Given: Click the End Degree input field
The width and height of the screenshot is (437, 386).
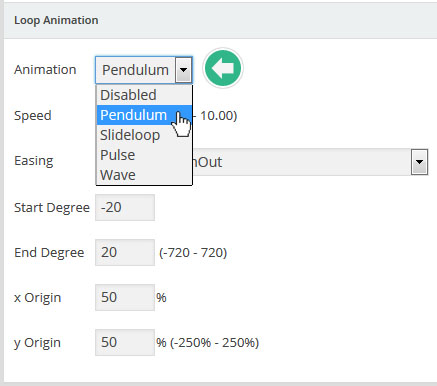Looking at the screenshot, I should (x=125, y=252).
